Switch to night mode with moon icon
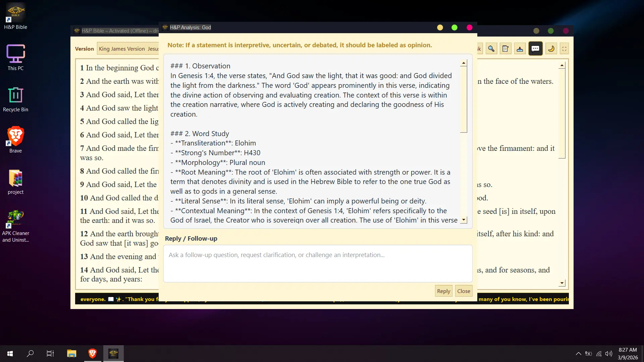 (551, 49)
